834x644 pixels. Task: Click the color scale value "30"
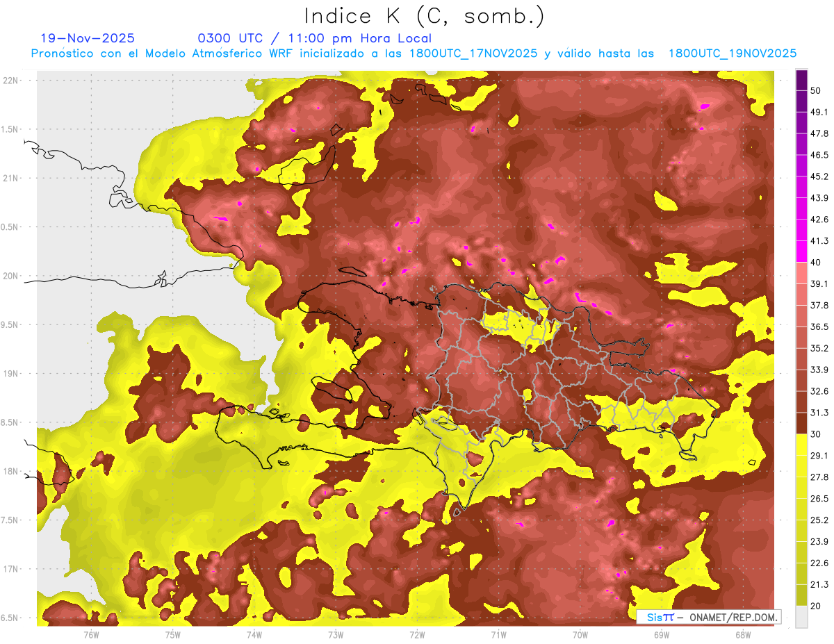816,434
